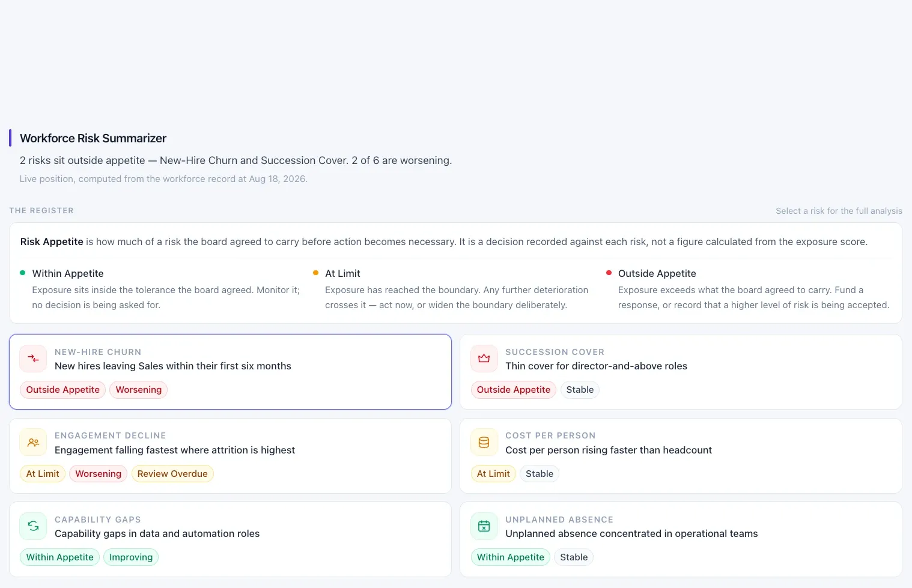Click the Unplanned Absence calendar icon
Screen dimensions: 912x588
(x=484, y=526)
